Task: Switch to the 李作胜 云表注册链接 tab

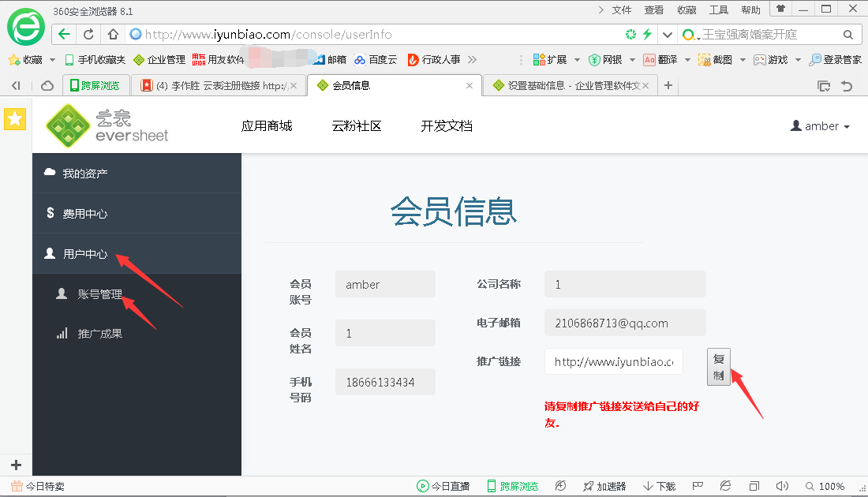Action: click(219, 85)
